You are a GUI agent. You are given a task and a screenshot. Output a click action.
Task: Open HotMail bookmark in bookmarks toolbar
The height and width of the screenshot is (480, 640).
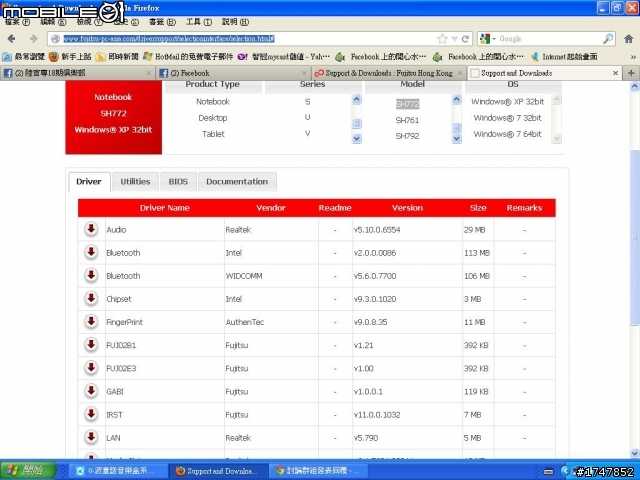(189, 57)
